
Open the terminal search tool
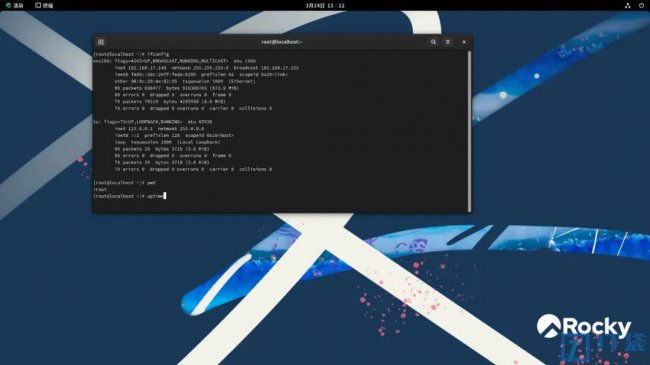433,42
